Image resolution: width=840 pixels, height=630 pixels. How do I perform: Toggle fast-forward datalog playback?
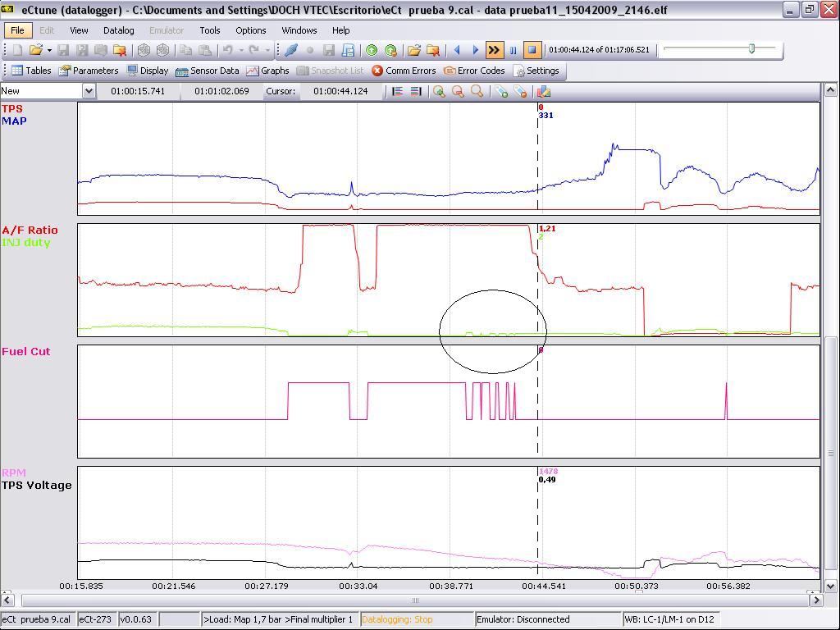494,50
